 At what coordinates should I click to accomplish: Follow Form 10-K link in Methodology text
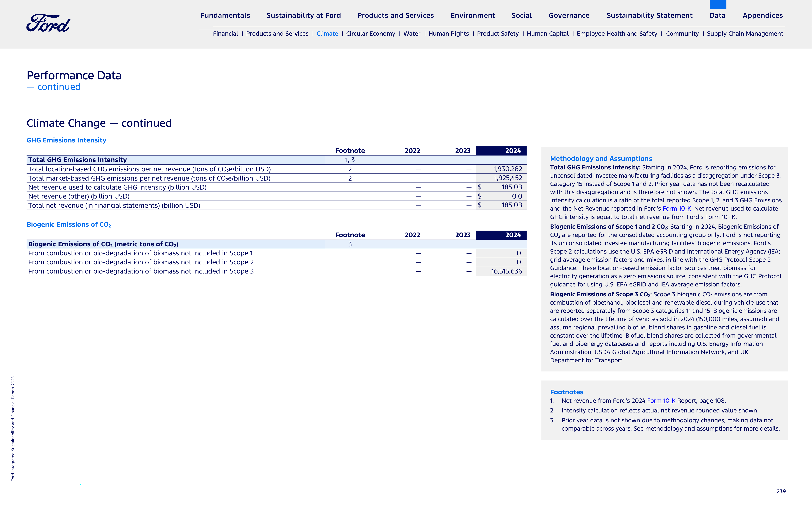(x=676, y=209)
